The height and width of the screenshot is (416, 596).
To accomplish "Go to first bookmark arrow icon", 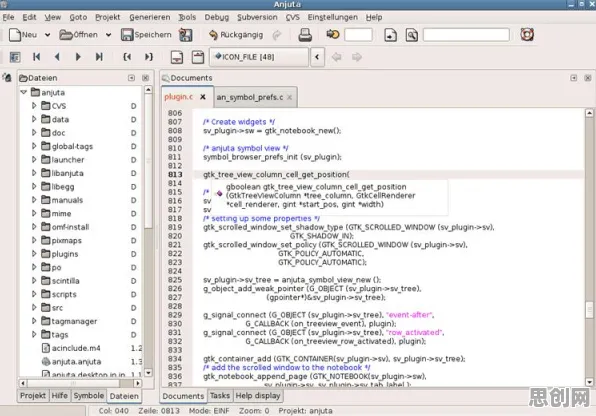I will (x=36, y=57).
